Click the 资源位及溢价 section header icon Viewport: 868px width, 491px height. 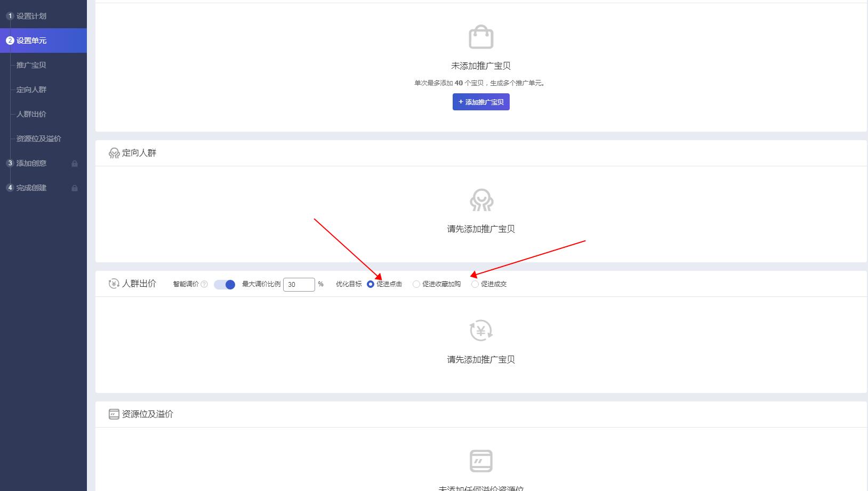[x=114, y=414]
